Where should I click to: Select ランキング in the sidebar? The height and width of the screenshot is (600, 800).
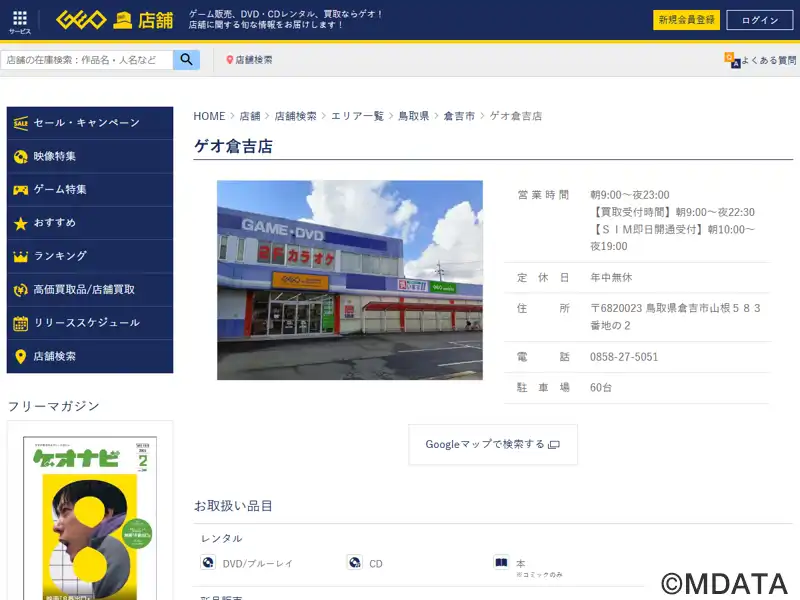[x=90, y=257]
